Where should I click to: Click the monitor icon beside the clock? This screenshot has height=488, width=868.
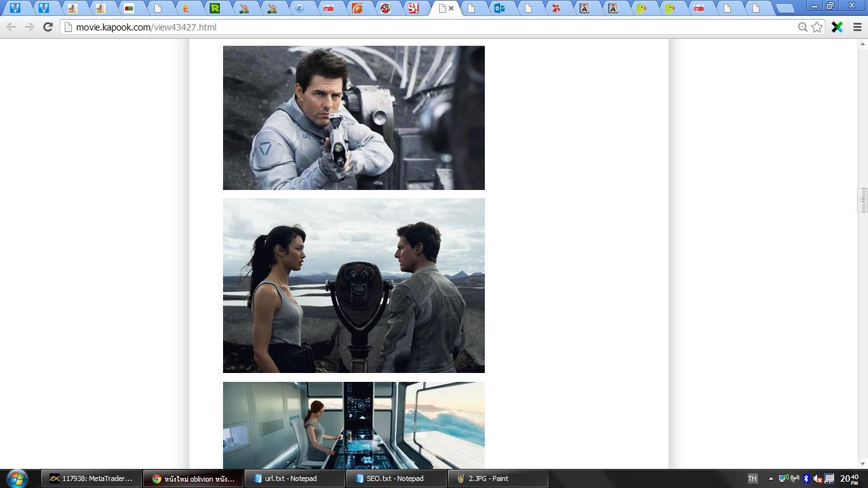829,478
